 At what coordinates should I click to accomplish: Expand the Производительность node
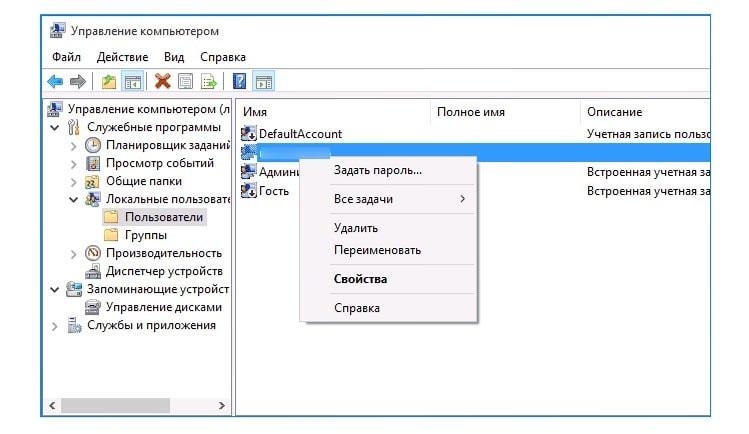coord(74,254)
